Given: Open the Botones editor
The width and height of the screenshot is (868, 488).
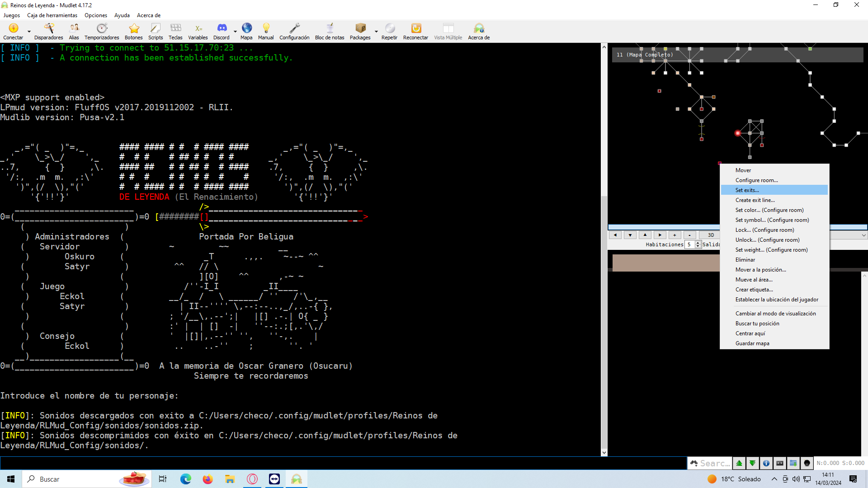Looking at the screenshot, I should point(133,32).
